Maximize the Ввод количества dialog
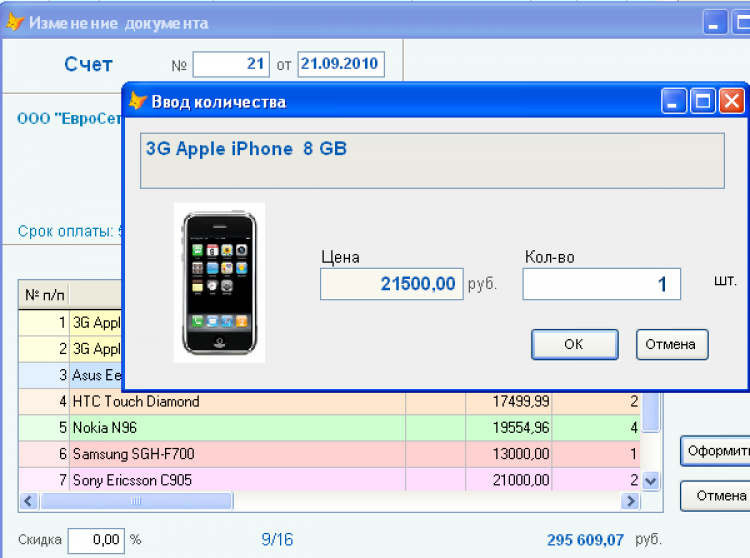This screenshot has width=750, height=558. coord(703,101)
